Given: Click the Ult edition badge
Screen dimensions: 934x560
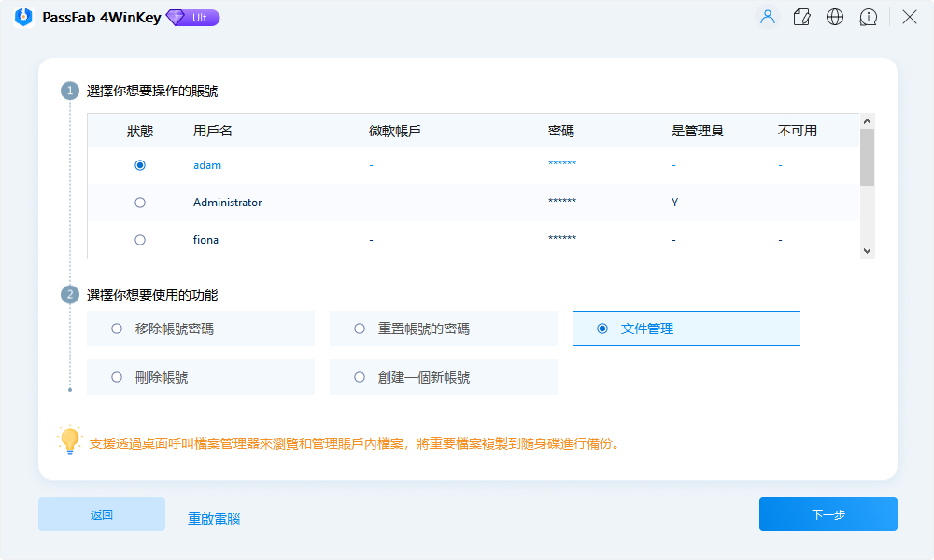Looking at the screenshot, I should (192, 17).
